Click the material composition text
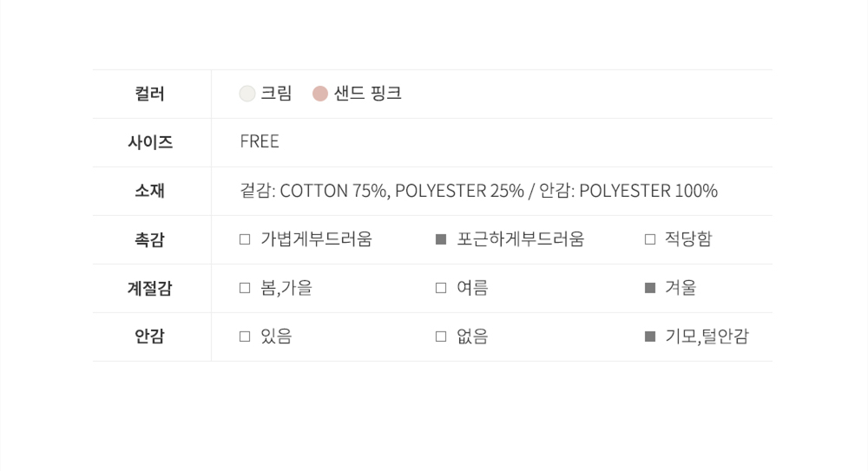Viewport: 868px width, 471px height. pos(478,191)
